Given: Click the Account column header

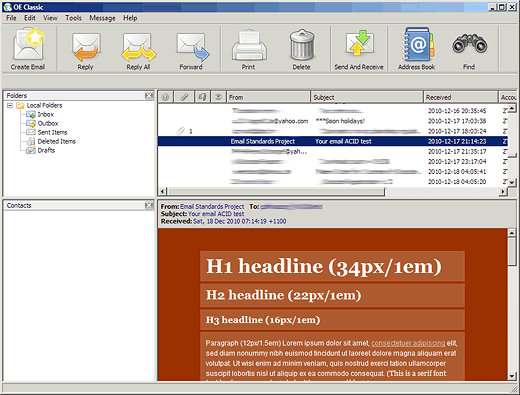Looking at the screenshot, I should coord(508,97).
